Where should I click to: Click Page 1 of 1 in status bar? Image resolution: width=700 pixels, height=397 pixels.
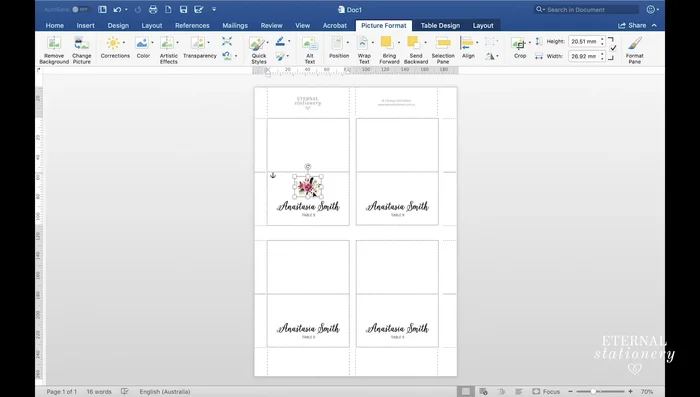62,392
